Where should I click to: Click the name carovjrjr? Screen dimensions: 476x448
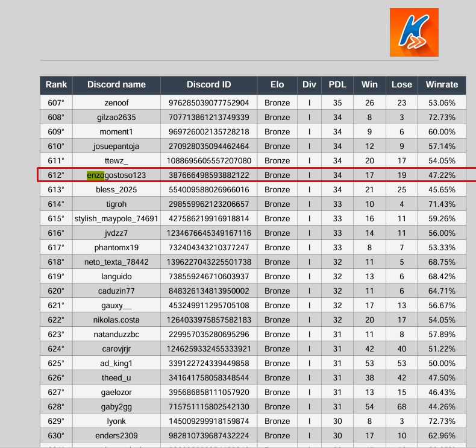click(116, 349)
